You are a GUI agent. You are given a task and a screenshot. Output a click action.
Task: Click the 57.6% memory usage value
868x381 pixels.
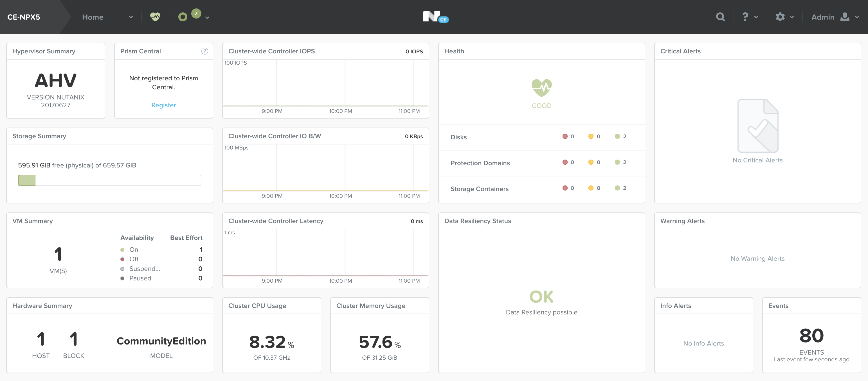pyautogui.click(x=380, y=342)
